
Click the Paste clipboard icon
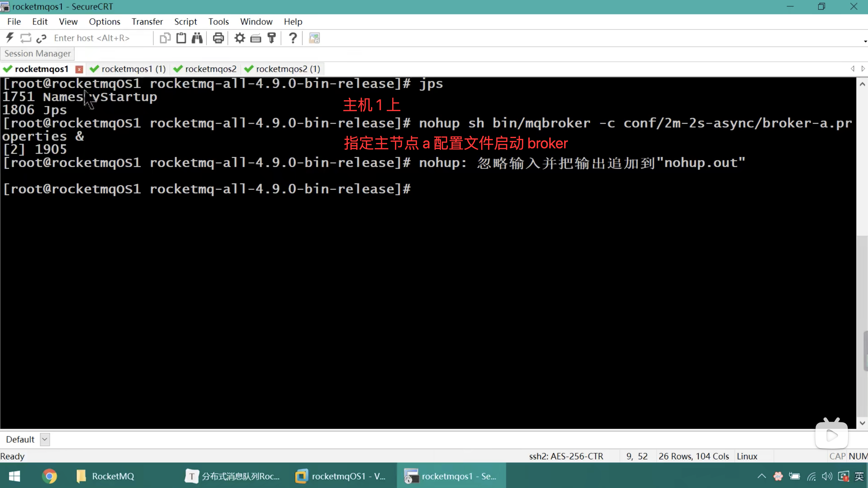coord(181,38)
